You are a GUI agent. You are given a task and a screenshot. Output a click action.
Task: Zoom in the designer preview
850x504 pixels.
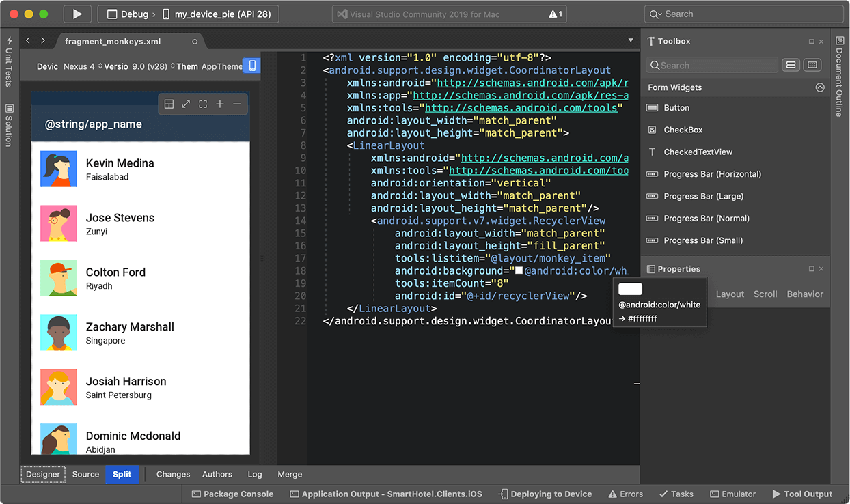click(x=220, y=104)
